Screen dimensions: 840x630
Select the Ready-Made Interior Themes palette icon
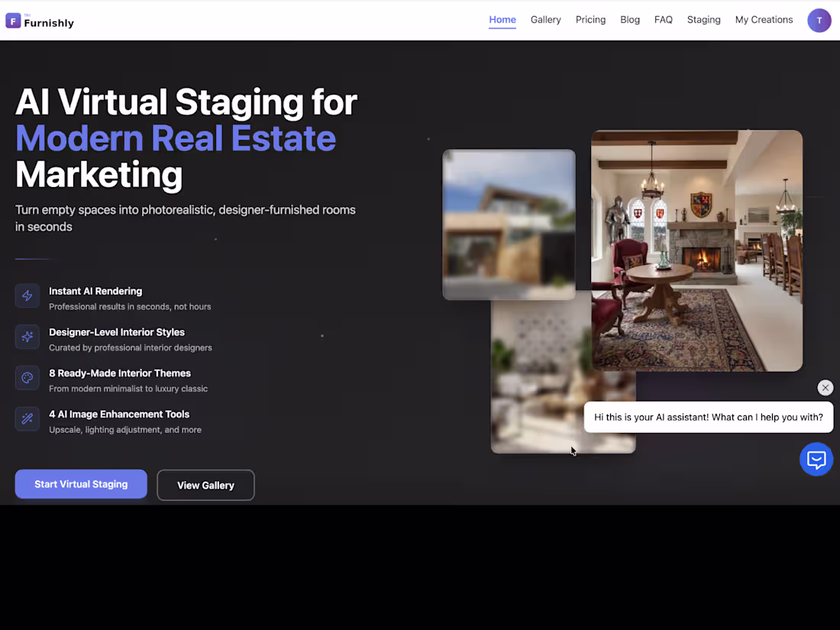click(x=27, y=377)
